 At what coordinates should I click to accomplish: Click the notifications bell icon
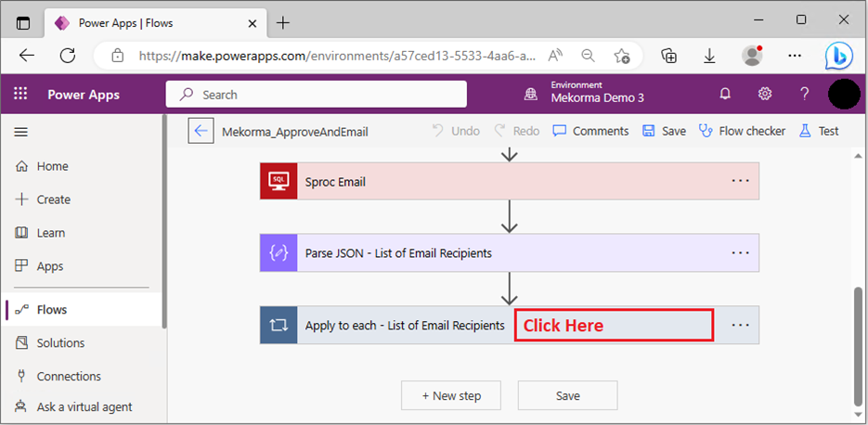(x=725, y=94)
